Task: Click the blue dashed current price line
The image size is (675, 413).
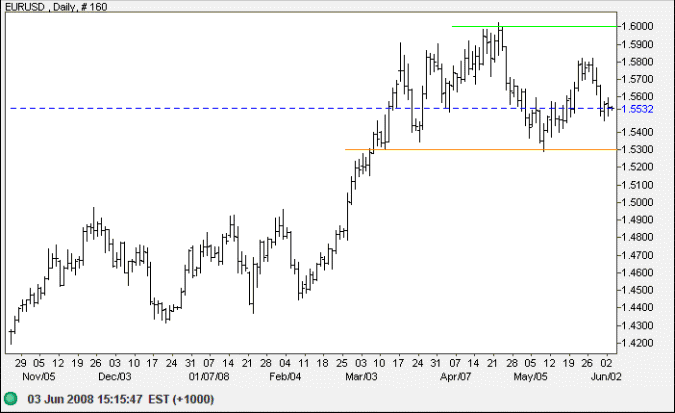Action: pyautogui.click(x=312, y=109)
